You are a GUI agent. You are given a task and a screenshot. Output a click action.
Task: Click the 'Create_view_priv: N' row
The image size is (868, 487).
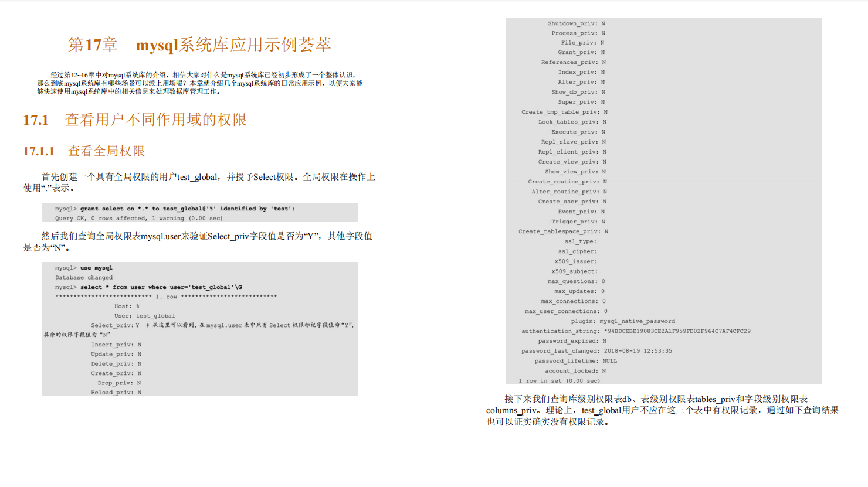(572, 162)
